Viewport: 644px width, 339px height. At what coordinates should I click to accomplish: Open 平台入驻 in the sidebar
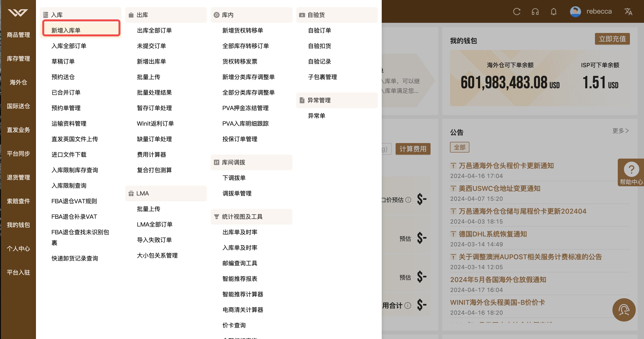(18, 272)
